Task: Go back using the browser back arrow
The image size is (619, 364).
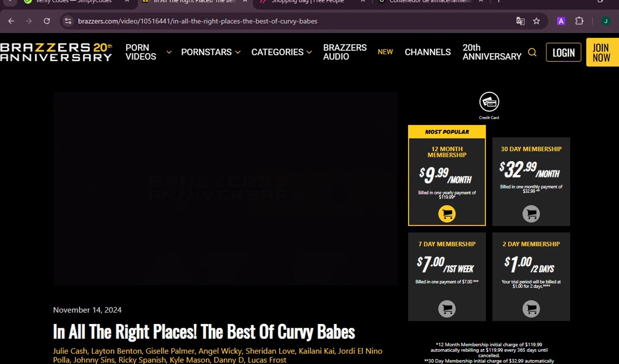Action: pos(11,21)
